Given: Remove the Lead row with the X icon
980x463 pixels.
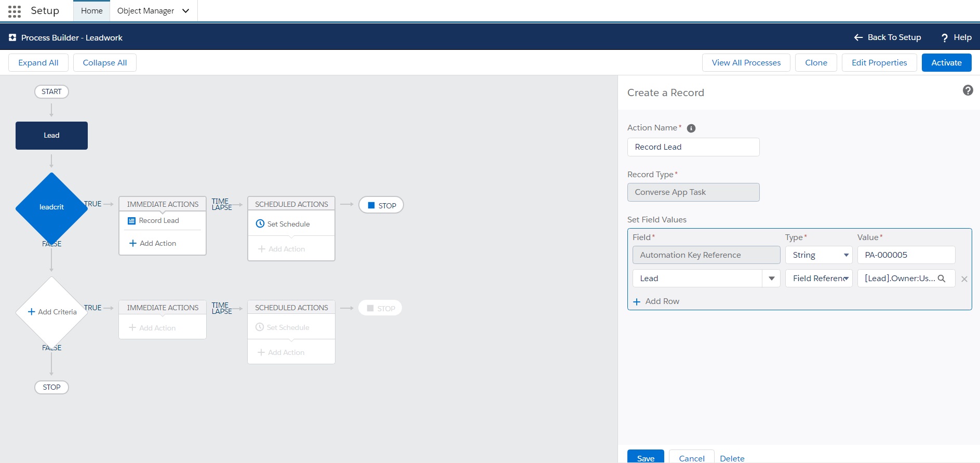Looking at the screenshot, I should click(964, 279).
